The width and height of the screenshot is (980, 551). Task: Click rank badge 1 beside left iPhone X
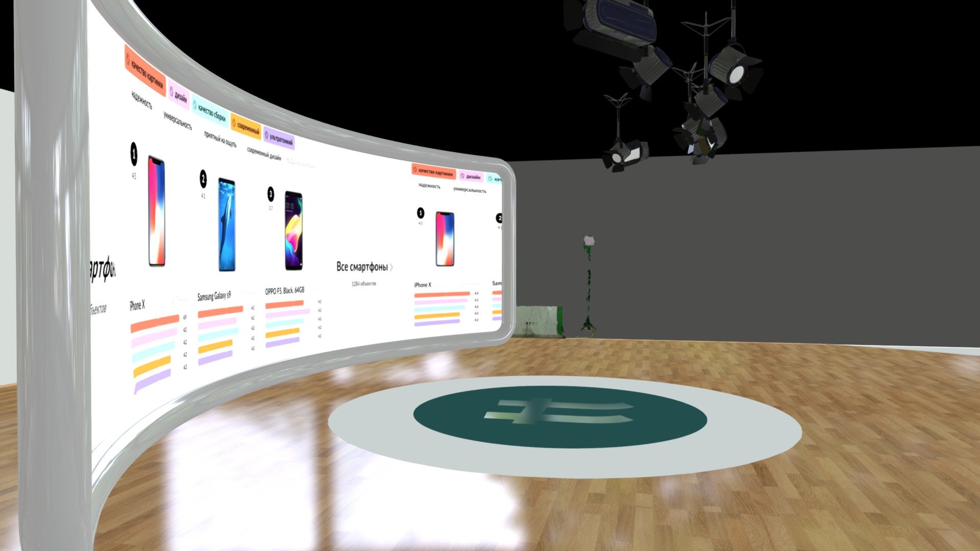tap(134, 154)
